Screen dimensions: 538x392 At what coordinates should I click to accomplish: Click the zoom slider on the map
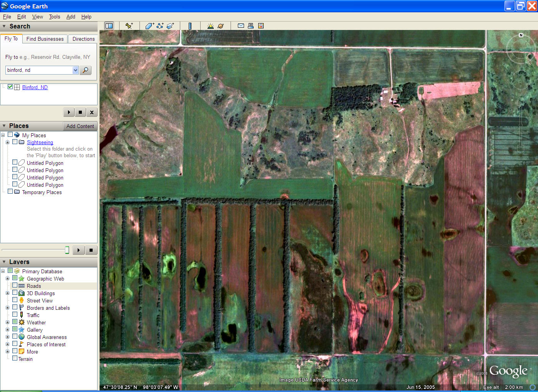(521, 126)
